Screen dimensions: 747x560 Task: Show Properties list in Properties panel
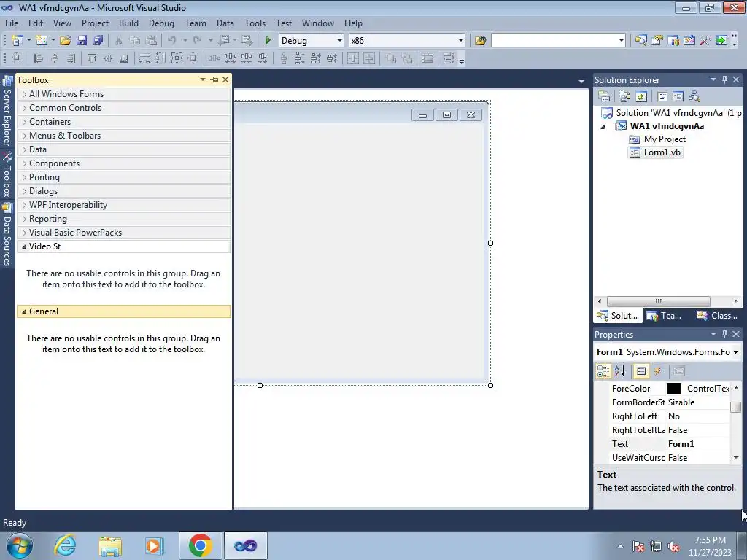coord(641,371)
